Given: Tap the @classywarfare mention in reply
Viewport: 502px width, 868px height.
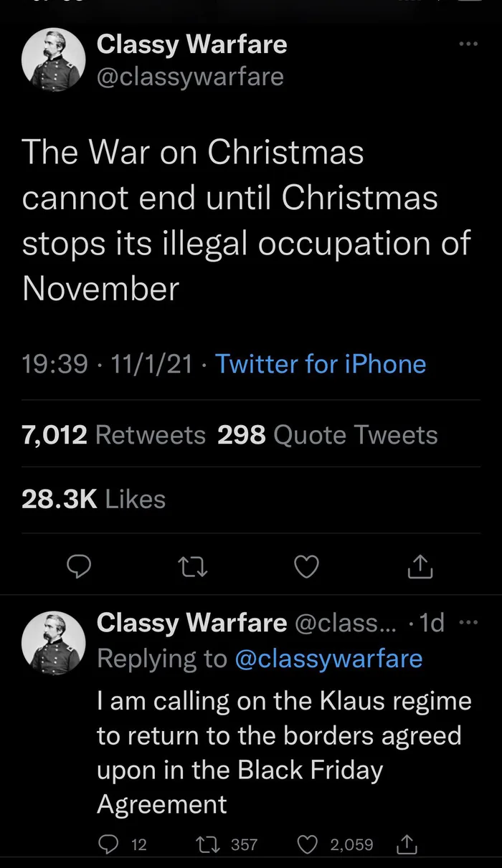Looking at the screenshot, I should [328, 659].
